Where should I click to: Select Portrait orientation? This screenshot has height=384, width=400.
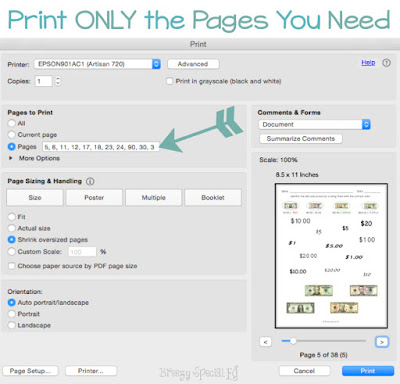click(12, 314)
